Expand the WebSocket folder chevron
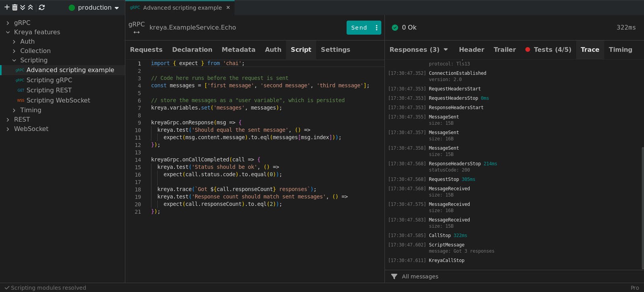Screen dimensions: 644x292 coord(8,129)
